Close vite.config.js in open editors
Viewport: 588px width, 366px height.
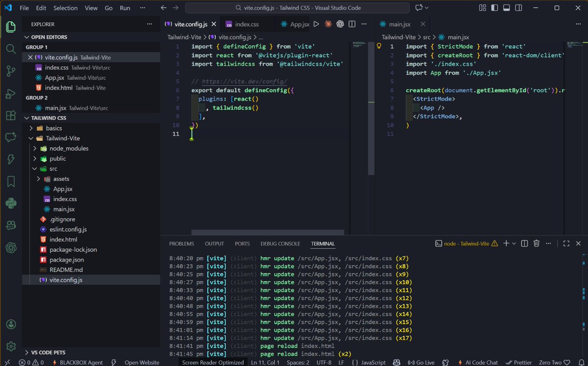tap(30, 57)
